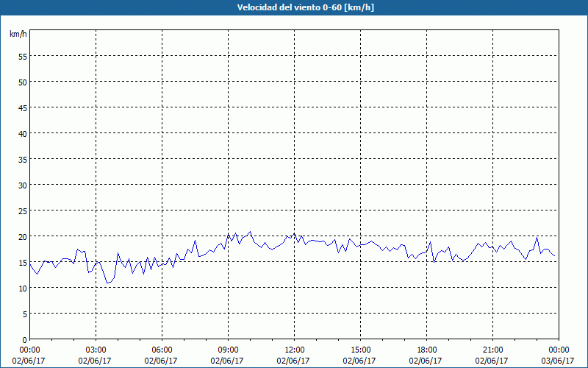Click the 18:00 time axis label
The height and width of the screenshot is (368, 588).
(x=427, y=350)
